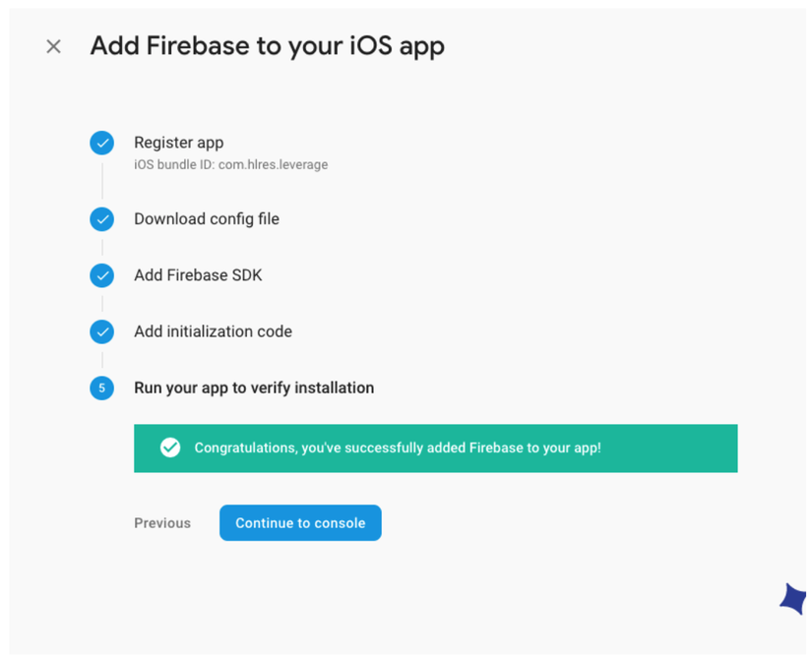Expand the Add Firebase SDK step

pyautogui.click(x=198, y=275)
